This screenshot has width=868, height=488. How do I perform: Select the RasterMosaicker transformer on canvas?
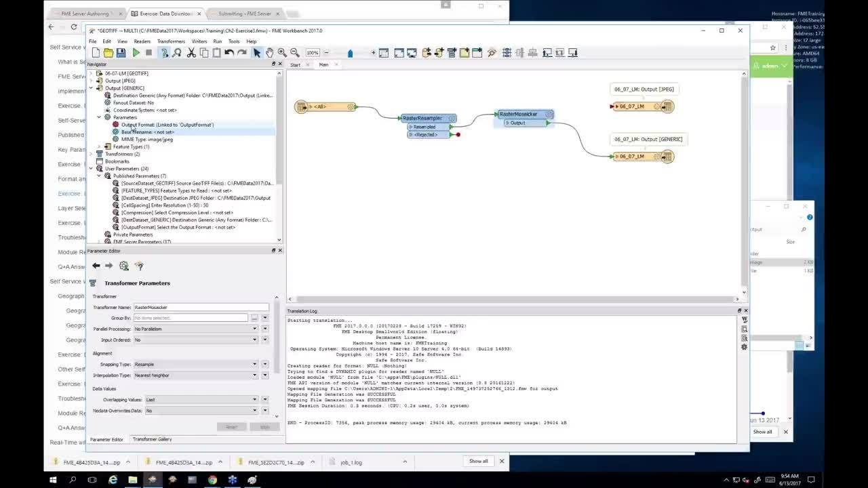coord(526,115)
